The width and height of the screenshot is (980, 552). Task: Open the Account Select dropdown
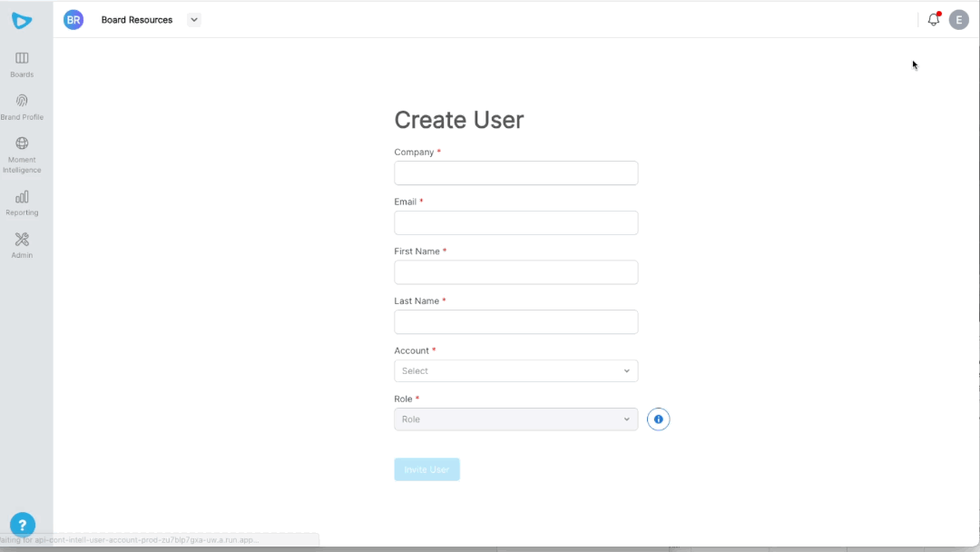(x=515, y=370)
